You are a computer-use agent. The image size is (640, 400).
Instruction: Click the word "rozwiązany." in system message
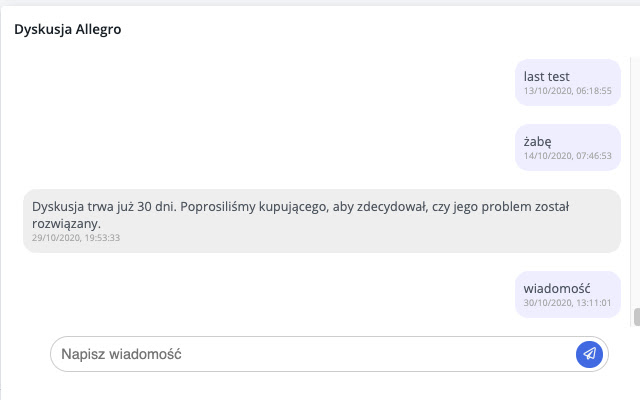pos(66,223)
